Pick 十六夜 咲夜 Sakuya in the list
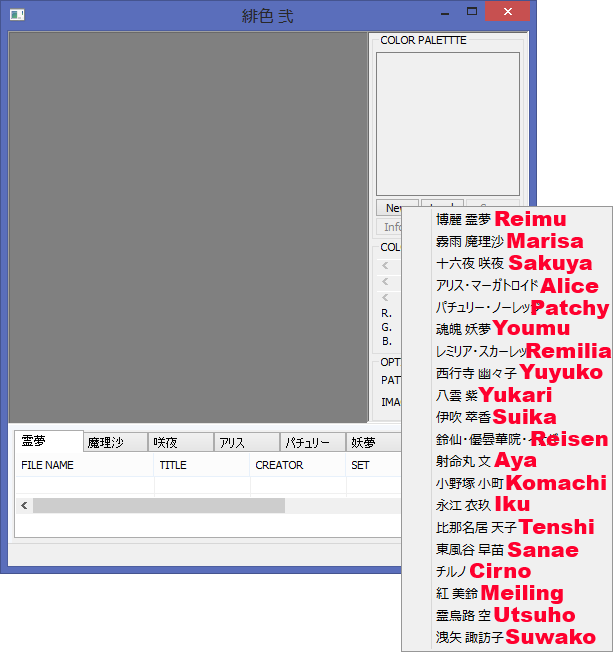 coord(507,263)
